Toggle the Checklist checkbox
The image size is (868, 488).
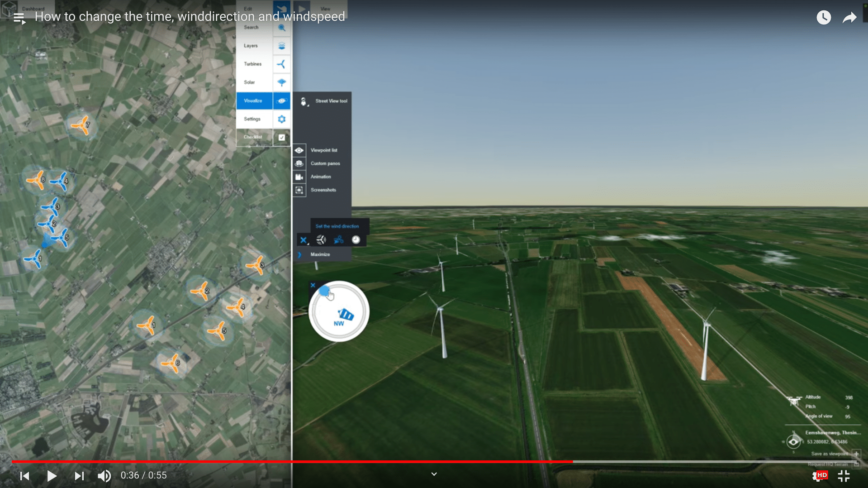281,137
